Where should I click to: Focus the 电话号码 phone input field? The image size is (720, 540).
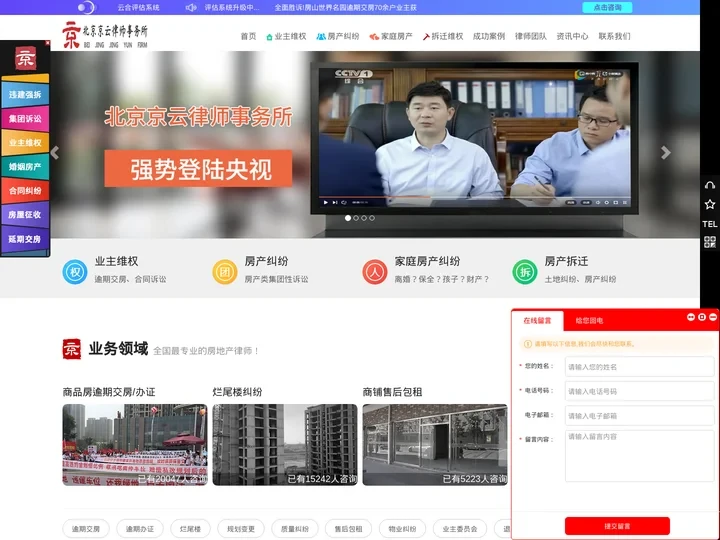639,391
